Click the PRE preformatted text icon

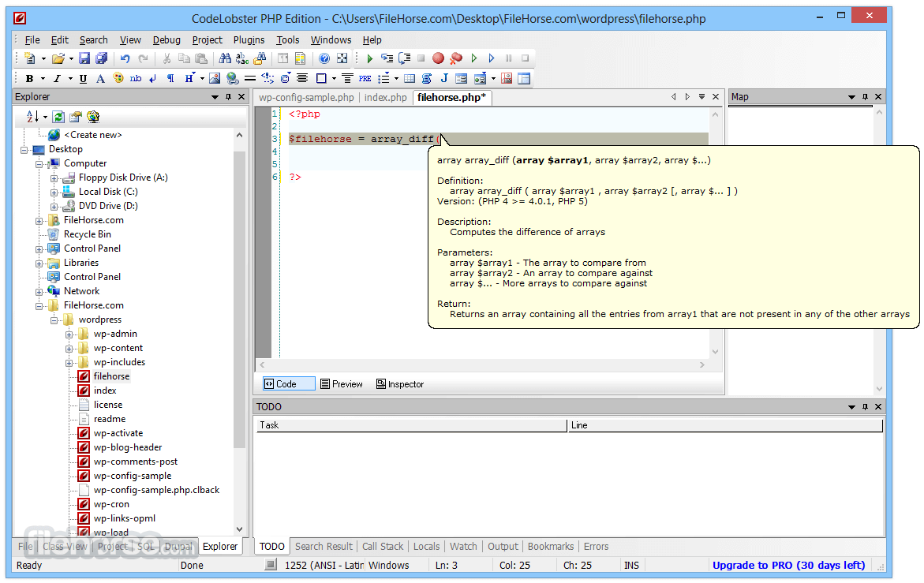click(x=365, y=78)
